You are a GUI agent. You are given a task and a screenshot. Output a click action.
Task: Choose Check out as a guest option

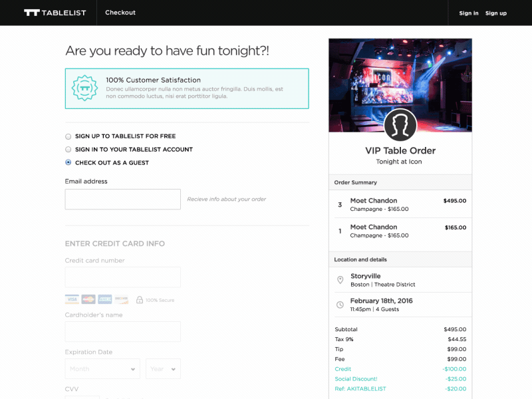[x=68, y=163]
